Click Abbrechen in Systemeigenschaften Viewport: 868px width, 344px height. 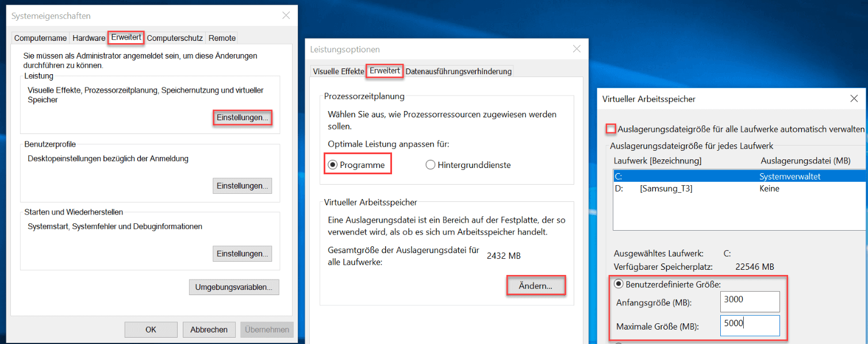click(x=209, y=329)
